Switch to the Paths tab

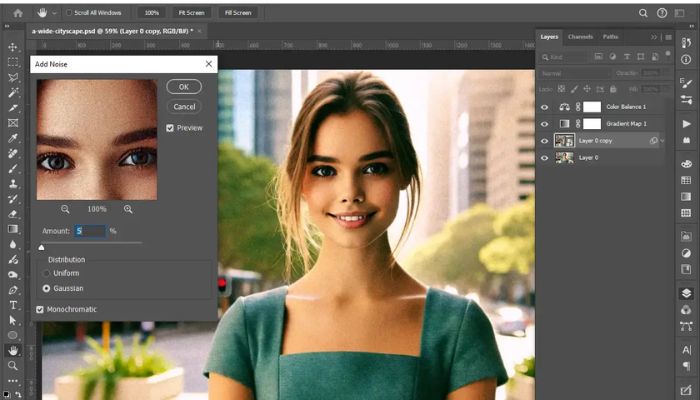point(610,37)
